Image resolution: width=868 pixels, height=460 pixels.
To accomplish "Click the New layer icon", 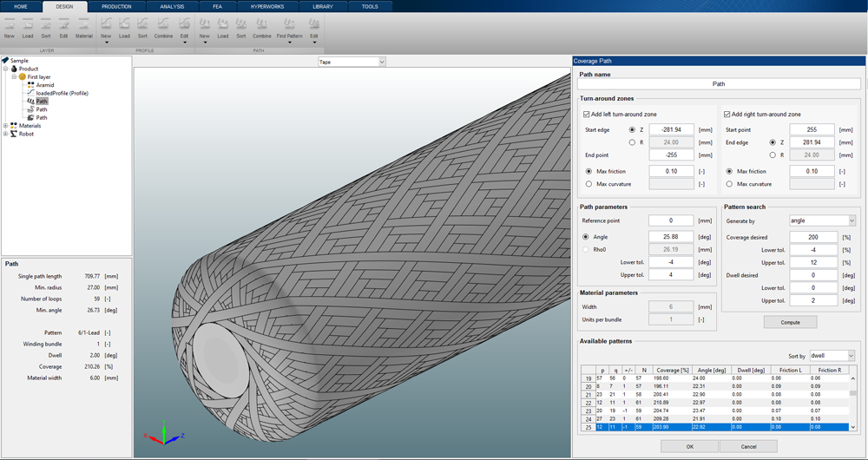I will click(9, 25).
